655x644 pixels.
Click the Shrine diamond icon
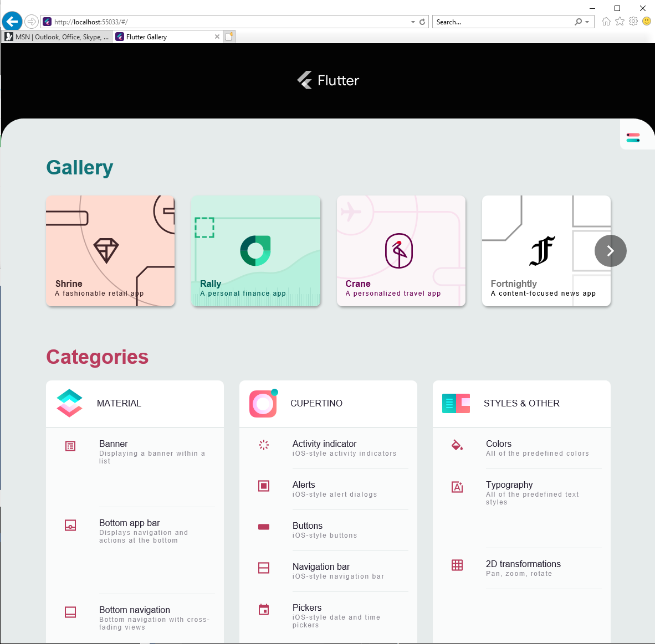(x=106, y=250)
